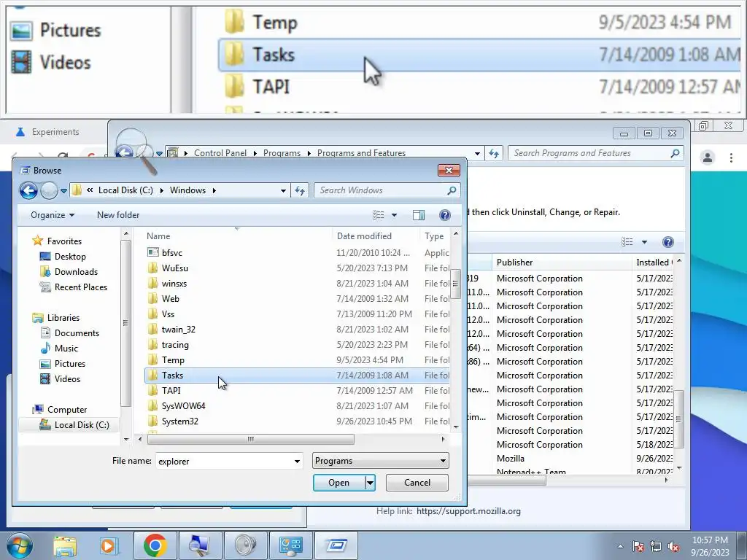The image size is (747, 560).
Task: Open the File name dropdown arrow
Action: pyautogui.click(x=297, y=461)
